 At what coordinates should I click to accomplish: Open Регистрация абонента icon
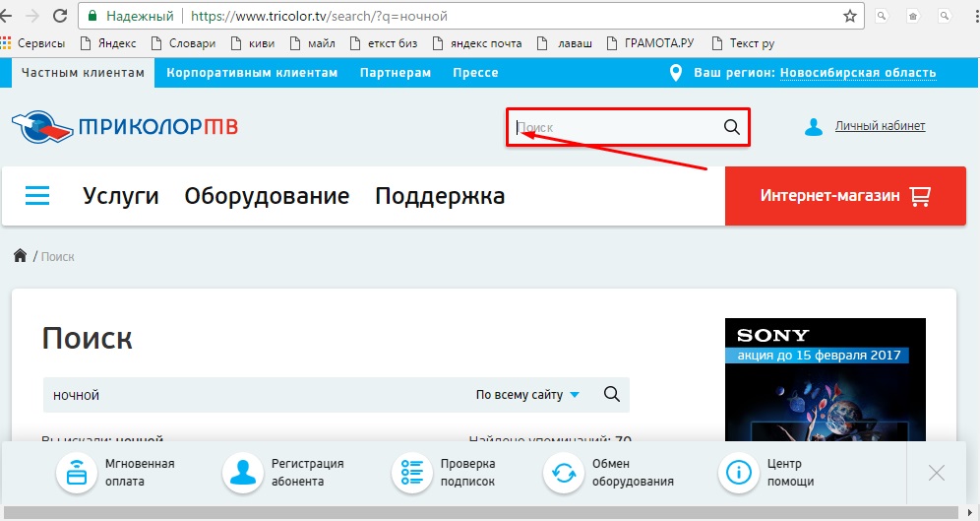(x=241, y=473)
